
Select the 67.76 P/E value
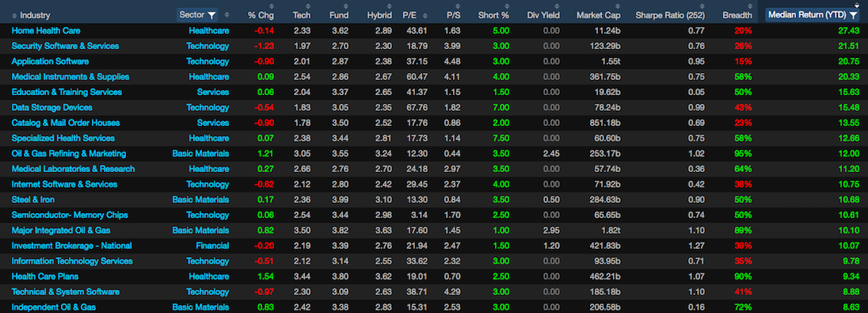417,108
